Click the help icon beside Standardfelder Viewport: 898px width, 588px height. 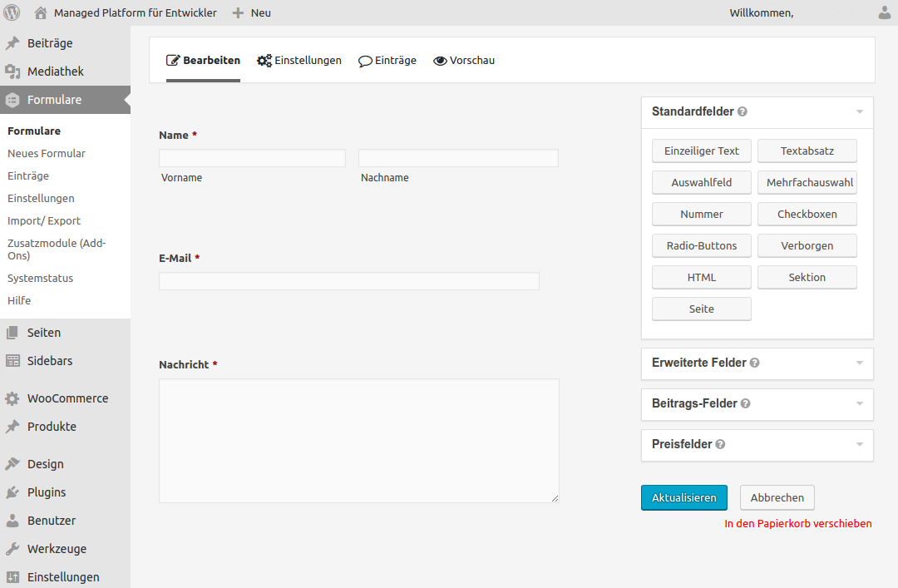[743, 111]
